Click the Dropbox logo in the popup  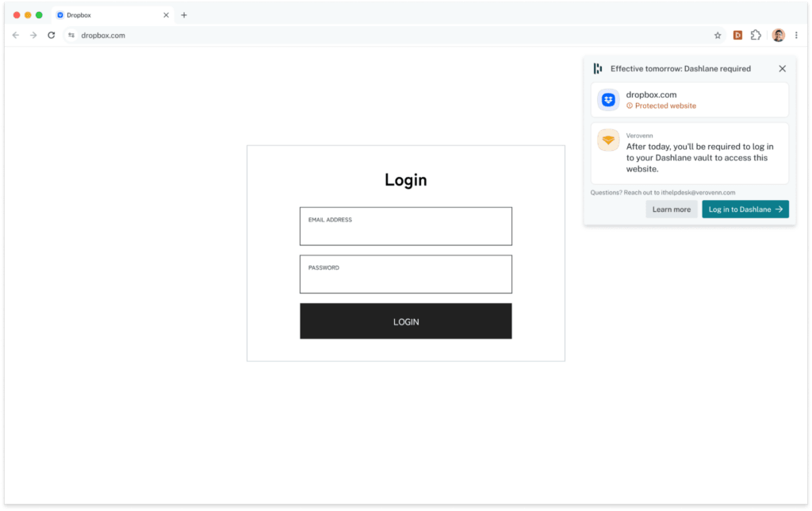click(608, 99)
